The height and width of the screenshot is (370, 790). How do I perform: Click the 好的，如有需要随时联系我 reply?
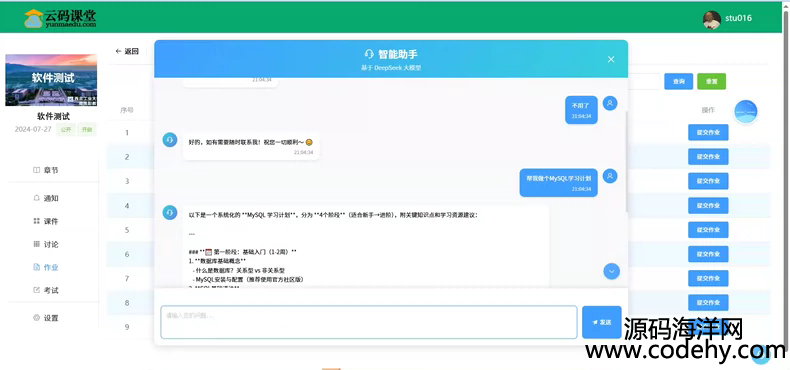point(251,146)
